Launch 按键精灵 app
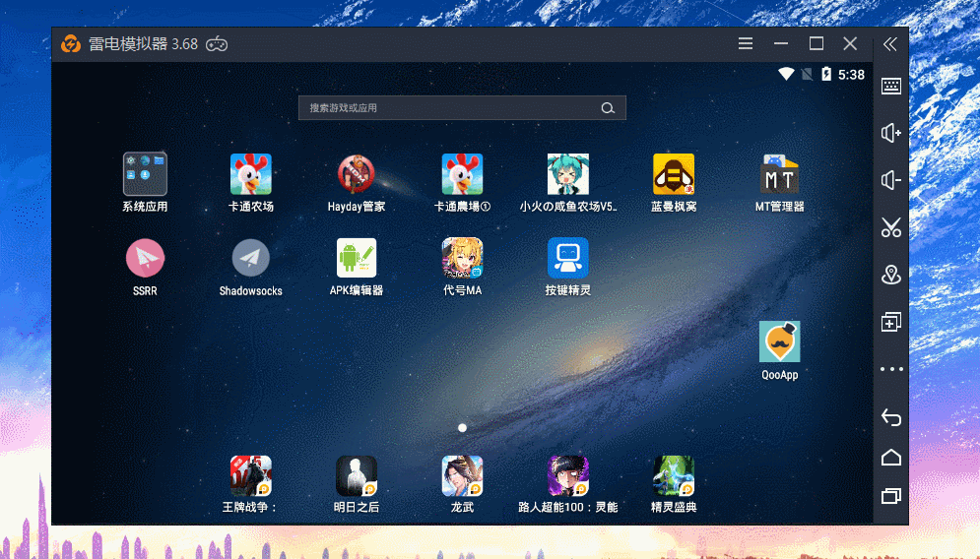The width and height of the screenshot is (980, 559). click(567, 258)
